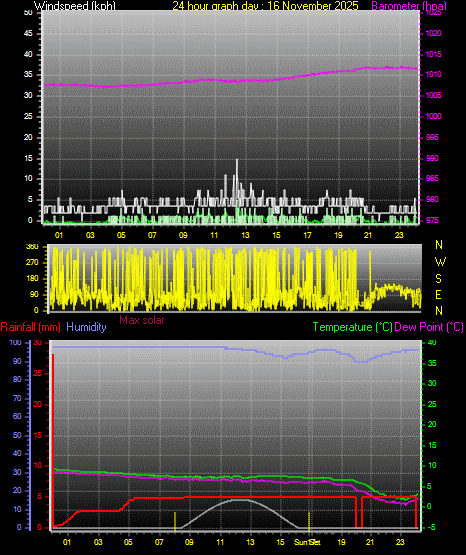The image size is (466, 555).
Task: Select the blue 80 humidity axis value
Action: pos(17,379)
